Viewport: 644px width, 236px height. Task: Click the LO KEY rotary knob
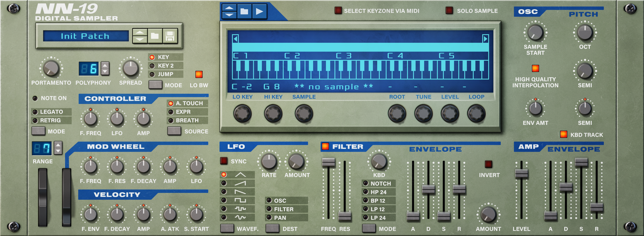242,113
